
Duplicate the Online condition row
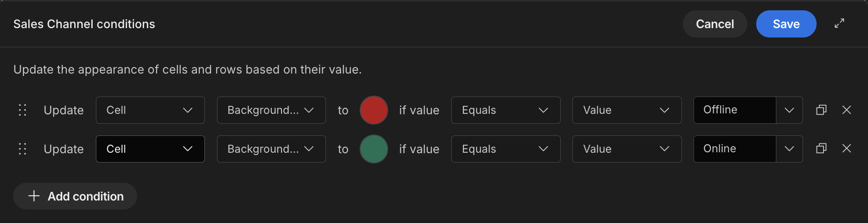click(x=821, y=149)
